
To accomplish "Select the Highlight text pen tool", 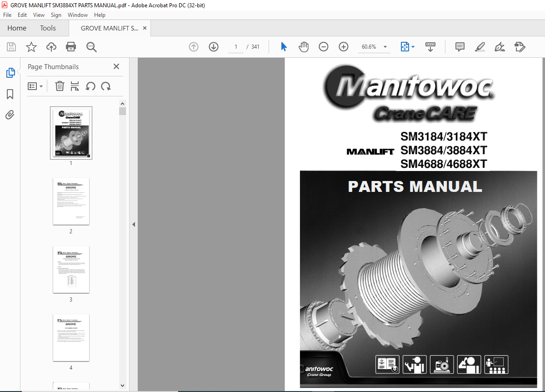I will [480, 46].
